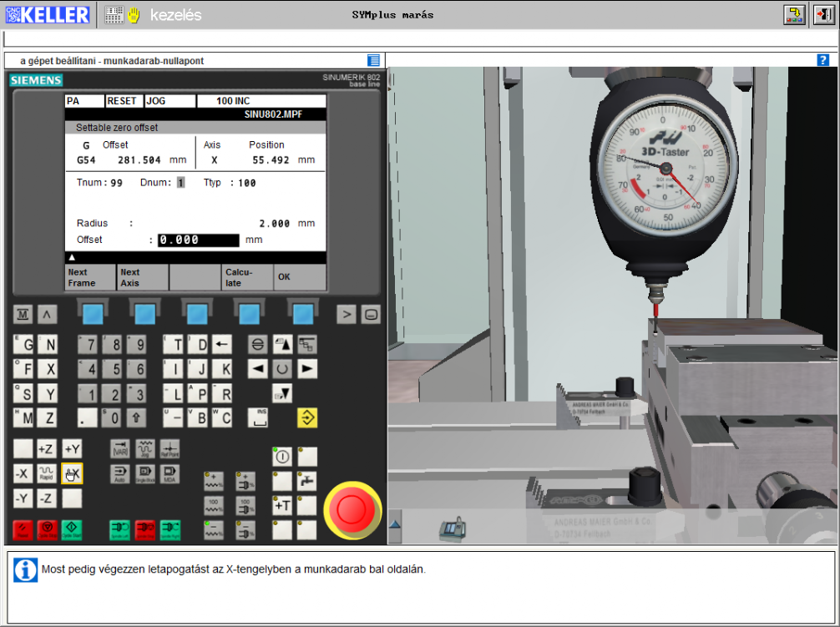Select VAR increment mode key
The image size is (840, 627).
coord(120,448)
